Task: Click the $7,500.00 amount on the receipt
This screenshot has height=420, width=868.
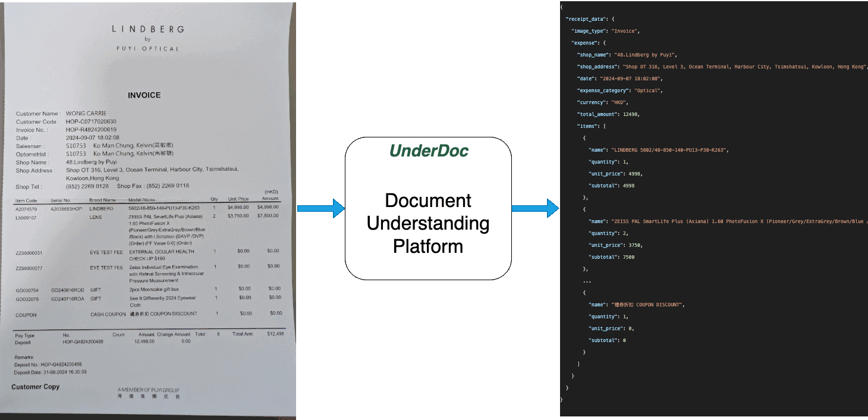Action: 268,215
